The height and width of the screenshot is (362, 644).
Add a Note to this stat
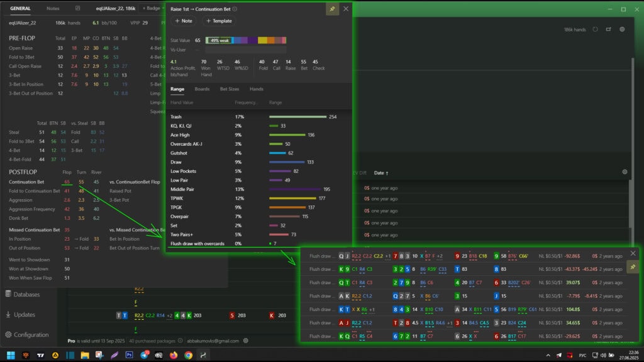pyautogui.click(x=183, y=21)
